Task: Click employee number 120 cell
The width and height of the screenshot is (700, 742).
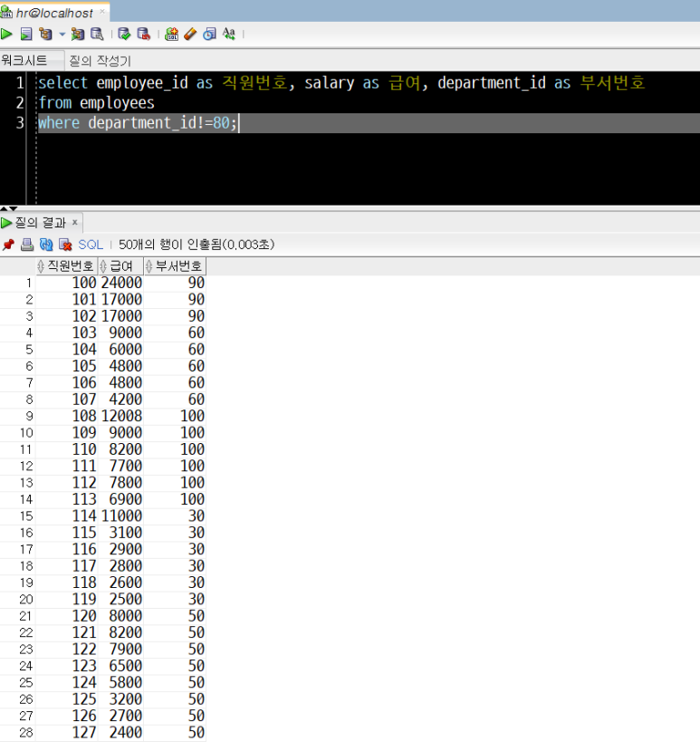Action: 67,616
